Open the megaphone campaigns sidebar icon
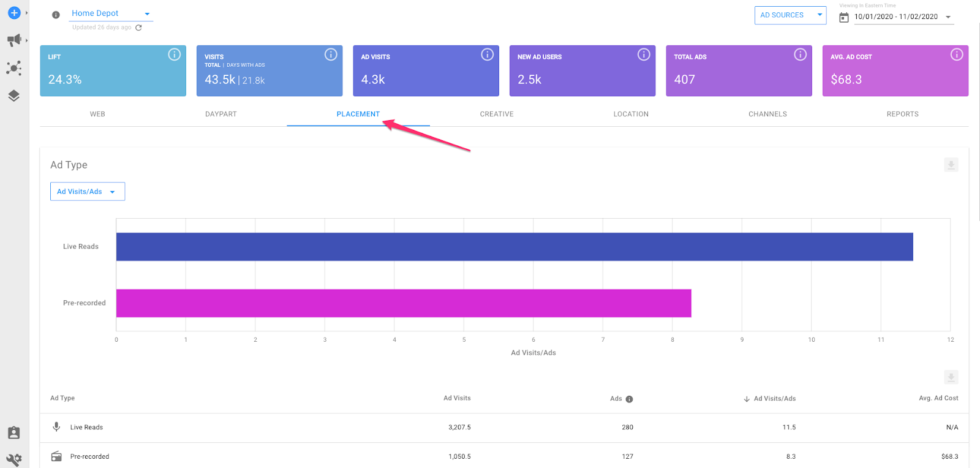This screenshot has width=980, height=468. click(14, 40)
